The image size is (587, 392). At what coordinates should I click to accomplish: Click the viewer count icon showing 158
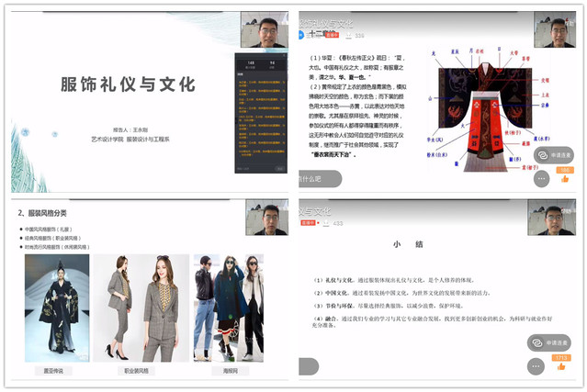pyautogui.click(x=348, y=35)
